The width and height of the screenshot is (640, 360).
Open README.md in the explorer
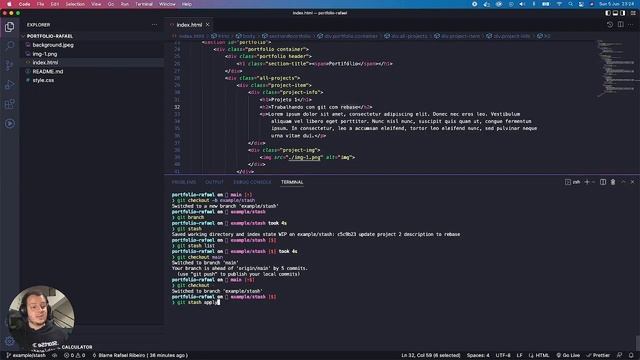pyautogui.click(x=48, y=71)
